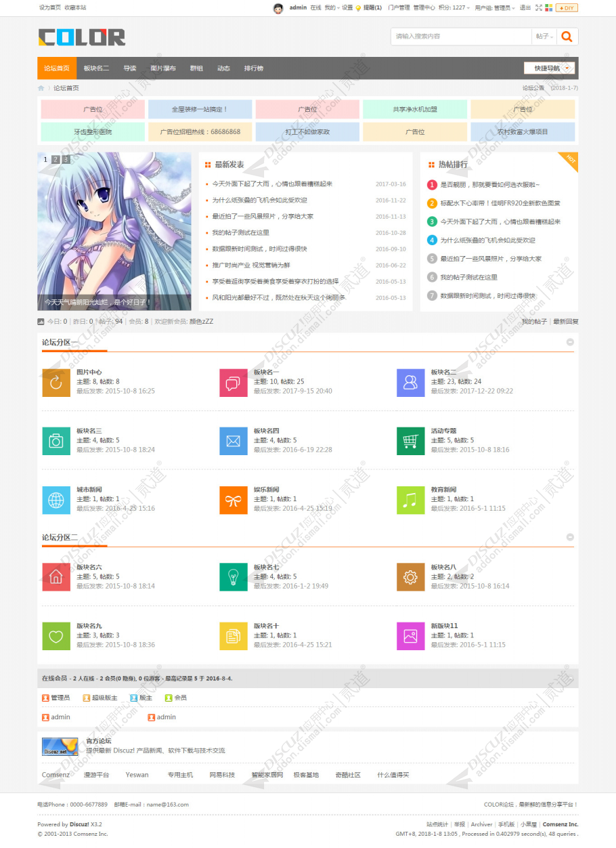The image size is (616, 848).
Task: Open the Archiver footer link
Action: [x=482, y=824]
